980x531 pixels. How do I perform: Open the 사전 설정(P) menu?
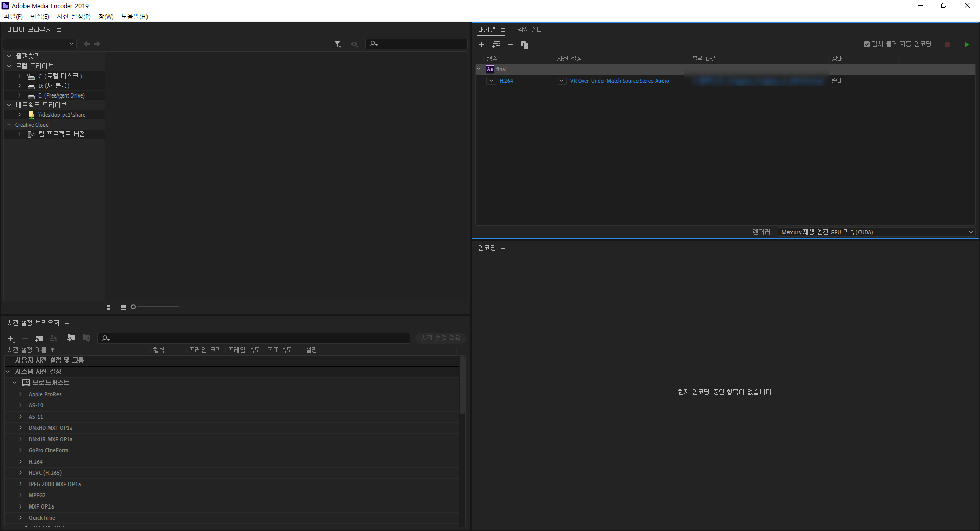pos(73,17)
